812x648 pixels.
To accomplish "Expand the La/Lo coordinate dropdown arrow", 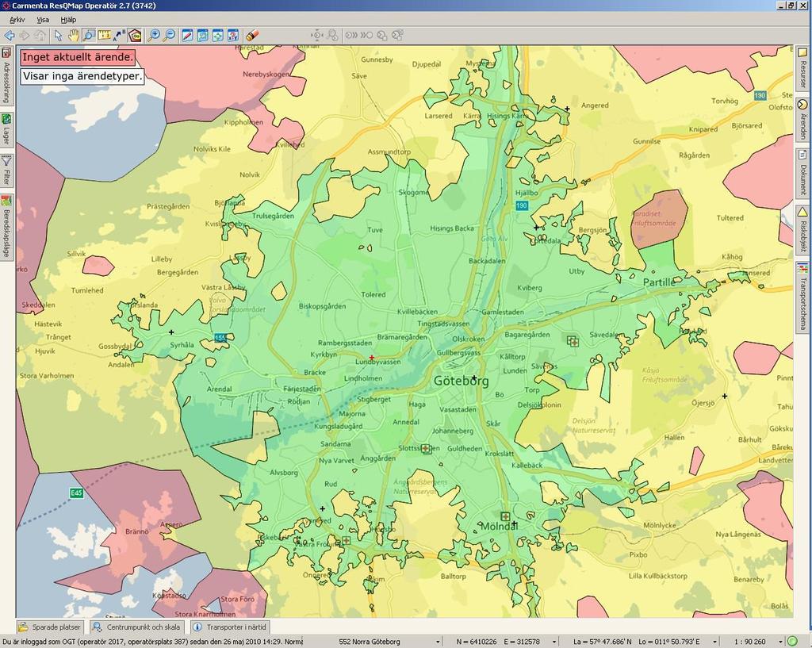I will pos(715,642).
